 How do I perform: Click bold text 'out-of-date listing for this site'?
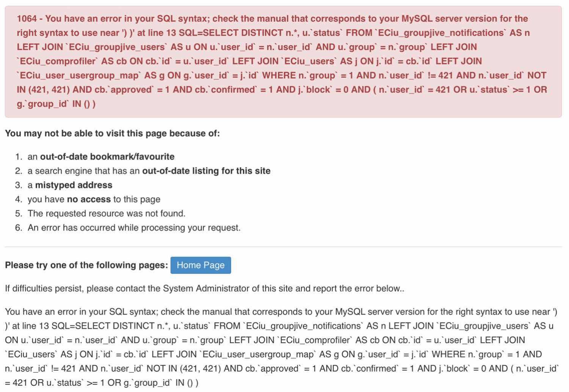pyautogui.click(x=206, y=171)
